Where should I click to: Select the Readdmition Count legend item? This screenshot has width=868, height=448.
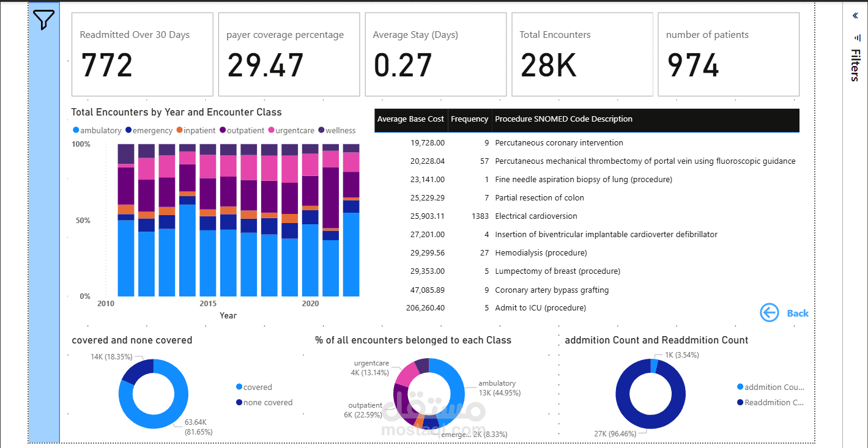[x=771, y=402]
